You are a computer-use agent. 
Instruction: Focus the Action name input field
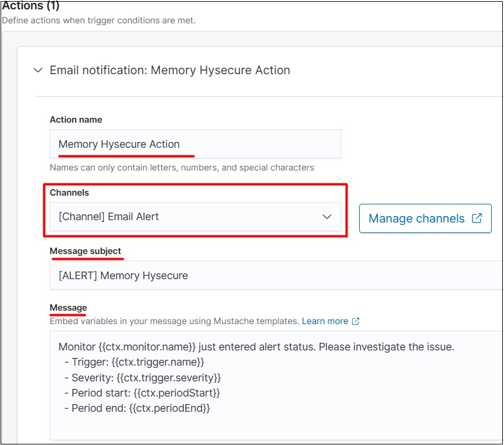pyautogui.click(x=195, y=144)
